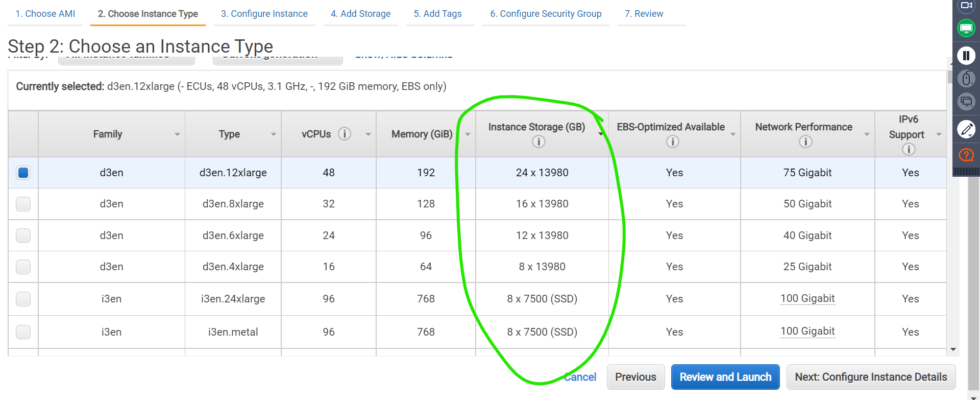Show info for Network Performance column
The image size is (980, 400).
tap(805, 142)
